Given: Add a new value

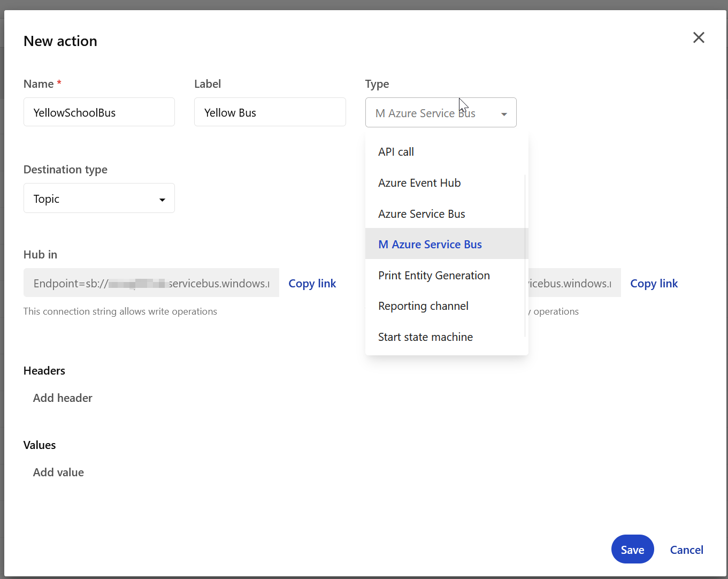Looking at the screenshot, I should point(58,473).
